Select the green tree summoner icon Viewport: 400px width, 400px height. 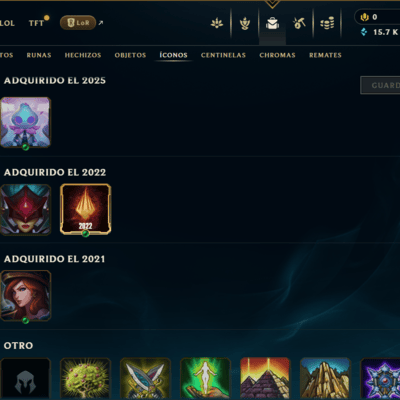[85, 379]
